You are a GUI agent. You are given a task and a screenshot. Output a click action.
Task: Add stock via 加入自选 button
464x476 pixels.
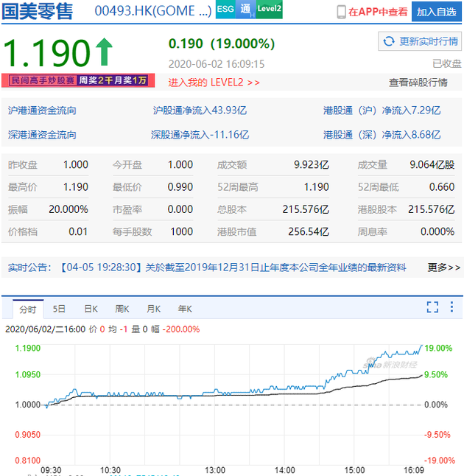click(437, 12)
